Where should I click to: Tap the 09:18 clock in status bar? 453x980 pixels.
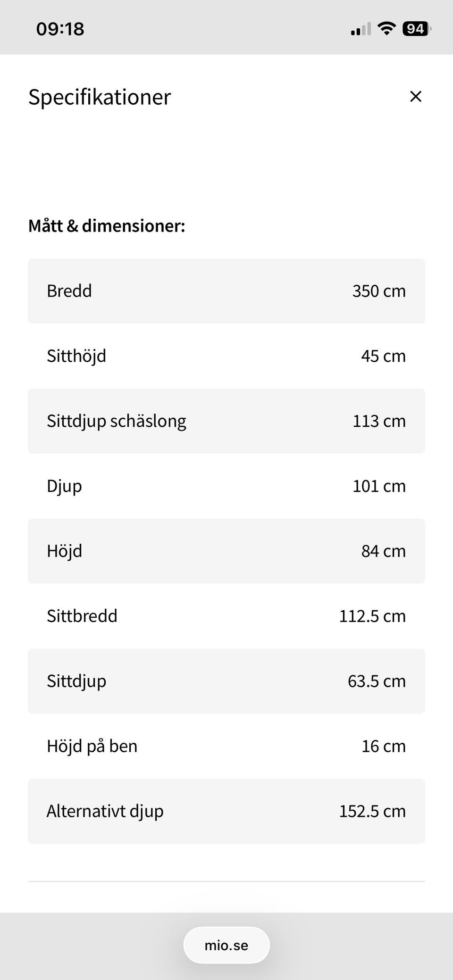(x=60, y=29)
